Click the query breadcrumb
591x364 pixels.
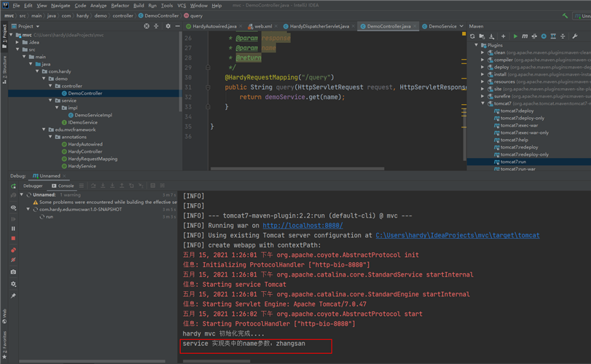pyautogui.click(x=193, y=15)
